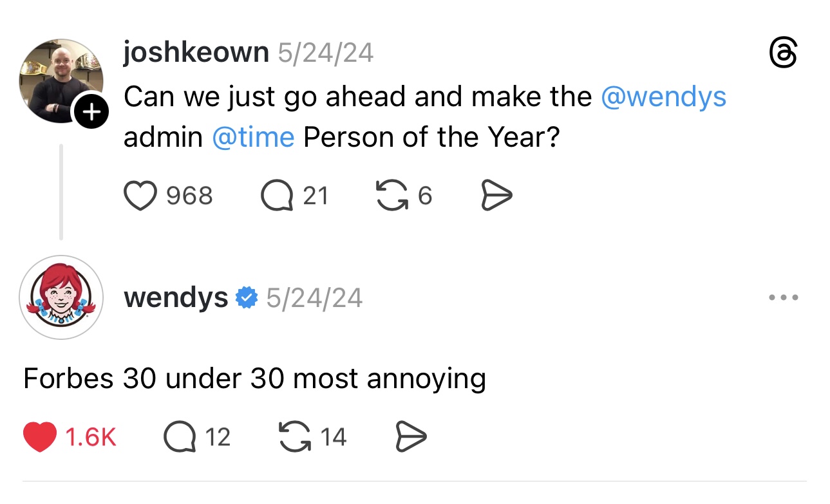Click the 5/24/24 timestamp on joshkeown's post
Viewport: 830px width, 504px height.
click(x=325, y=53)
